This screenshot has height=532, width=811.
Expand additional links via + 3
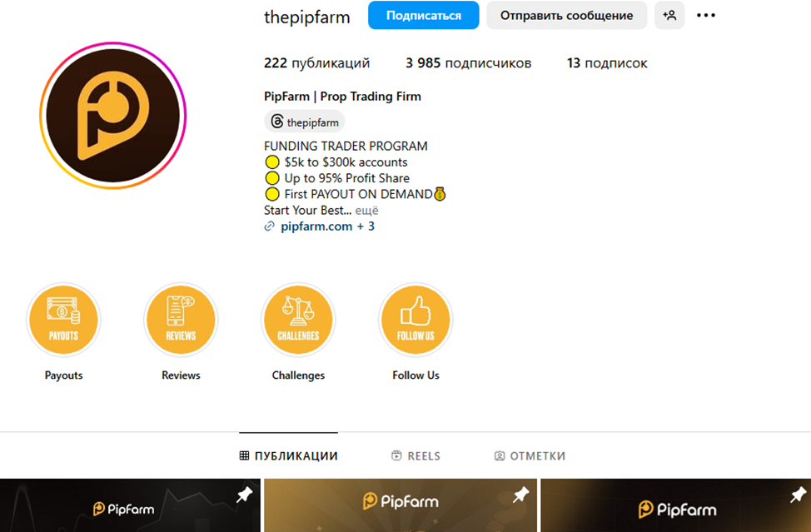(x=366, y=226)
